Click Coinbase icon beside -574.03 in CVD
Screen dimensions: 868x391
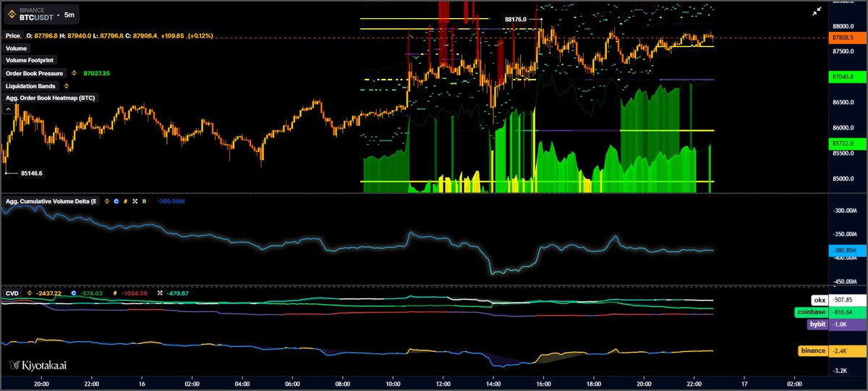point(75,293)
